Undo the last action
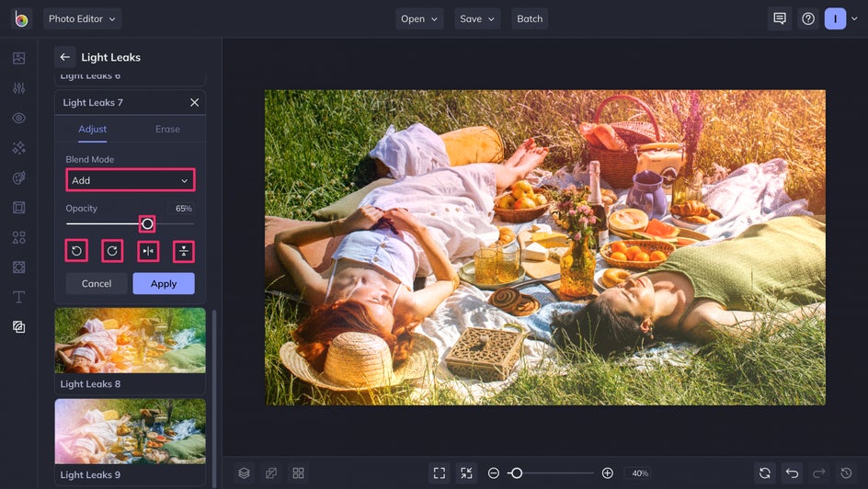Image resolution: width=868 pixels, height=489 pixels. click(793, 473)
